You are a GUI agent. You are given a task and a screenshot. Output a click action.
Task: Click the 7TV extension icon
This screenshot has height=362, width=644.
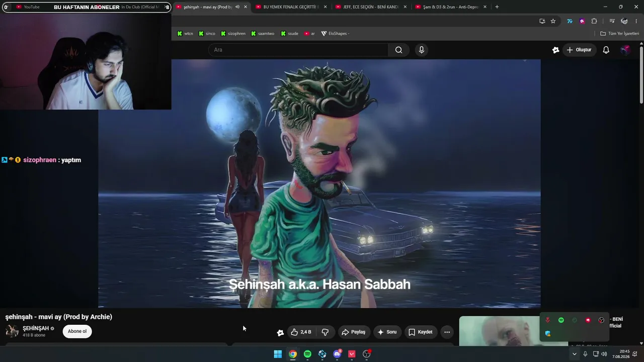click(570, 21)
